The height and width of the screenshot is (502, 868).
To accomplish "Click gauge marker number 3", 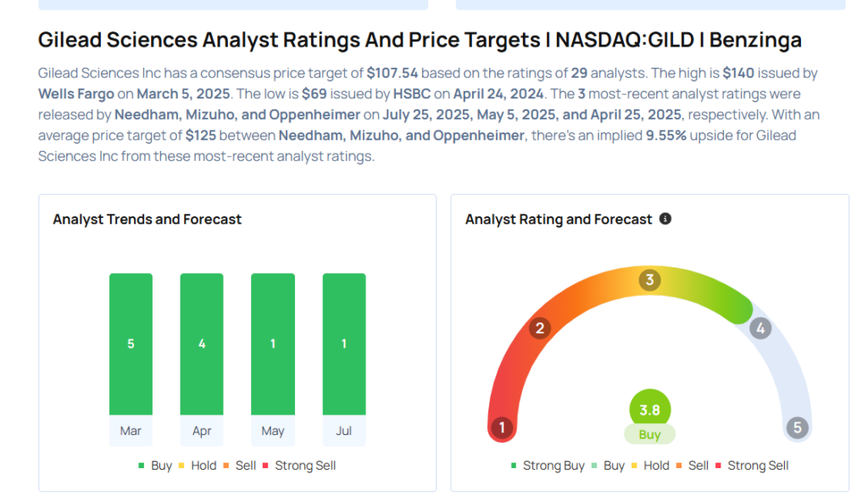I will (650, 280).
